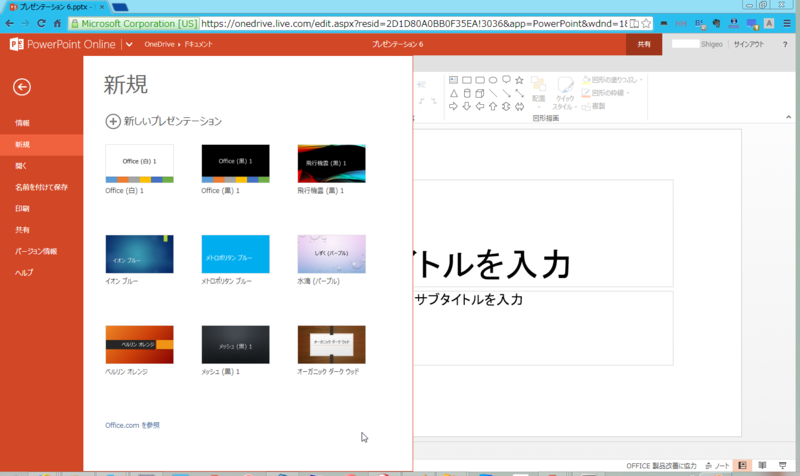Select the cube shape
This screenshot has height=476, width=800.
(480, 93)
